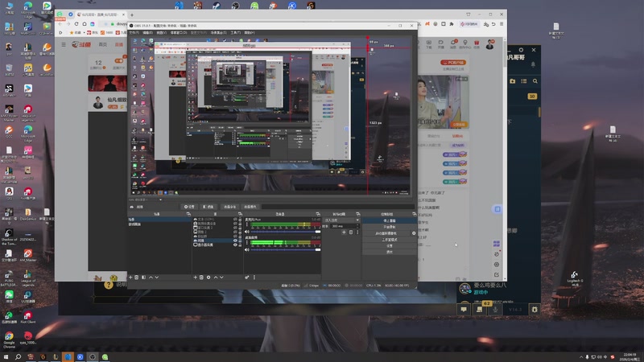Image resolution: width=644 pixels, height=362 pixels.
Task: Pop out the Controls dock
Action: (x=414, y=214)
